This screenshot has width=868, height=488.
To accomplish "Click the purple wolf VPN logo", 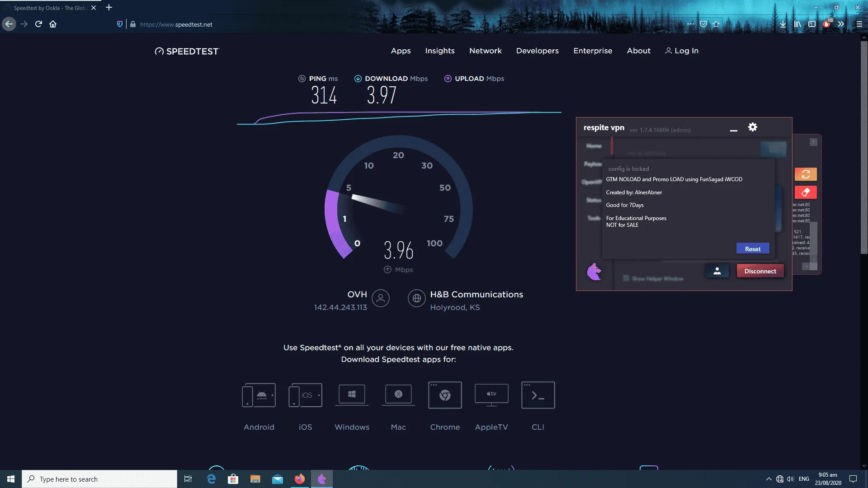I will (x=594, y=272).
